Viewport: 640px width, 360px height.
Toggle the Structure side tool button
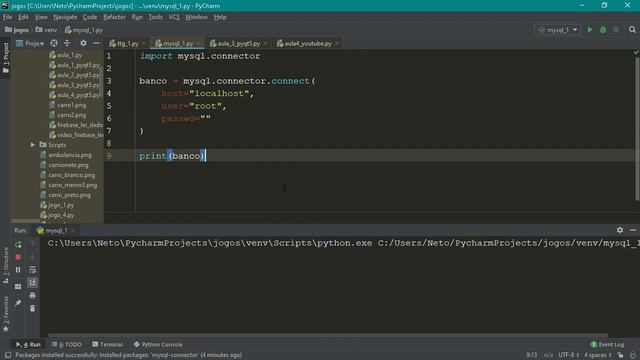[x=5, y=265]
